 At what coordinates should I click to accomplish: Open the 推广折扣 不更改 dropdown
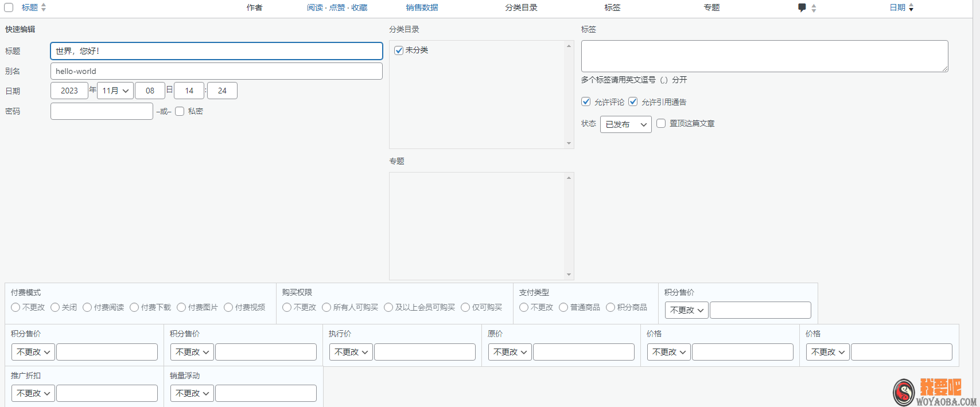point(33,393)
